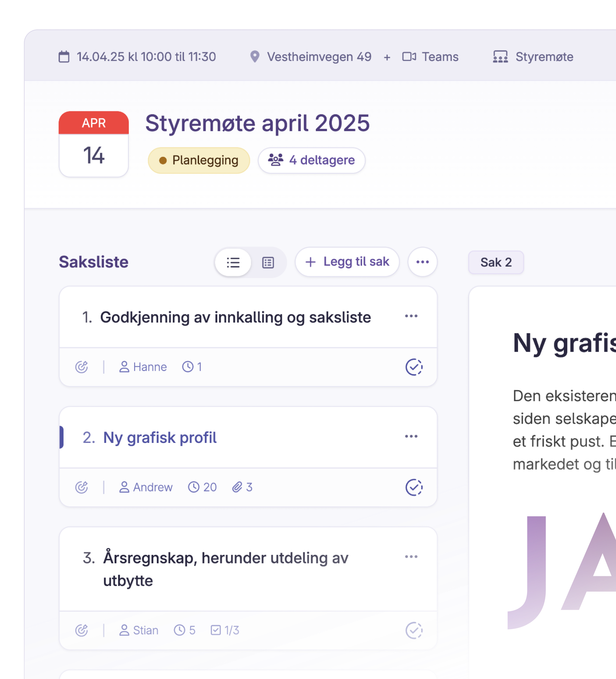Click the goal icon on Hanne's item

[x=81, y=367]
